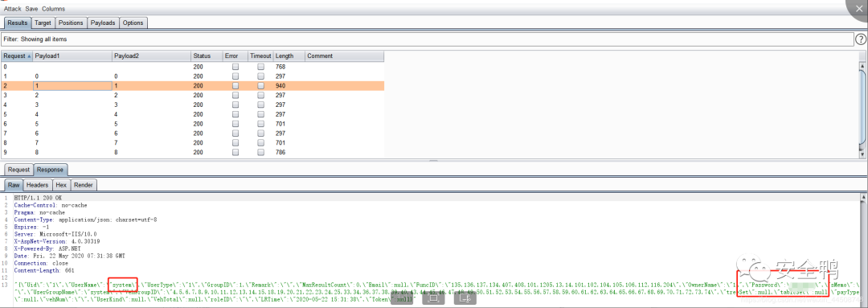
Task: Select the result row with length 786
Action: [193, 152]
